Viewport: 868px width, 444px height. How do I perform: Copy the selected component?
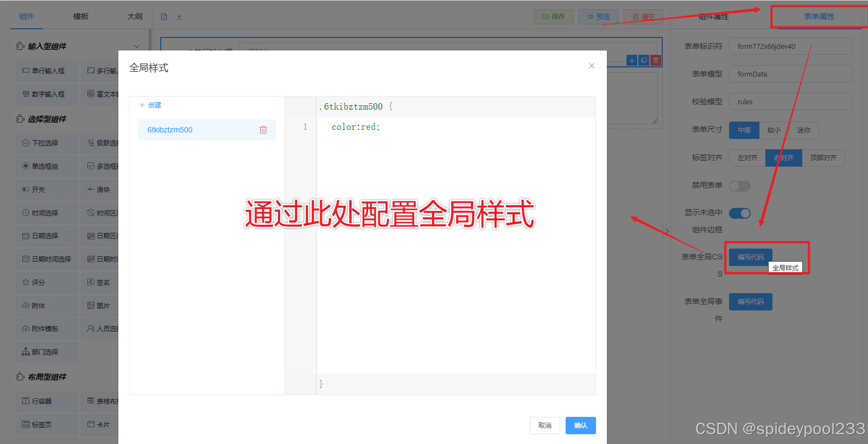(644, 60)
